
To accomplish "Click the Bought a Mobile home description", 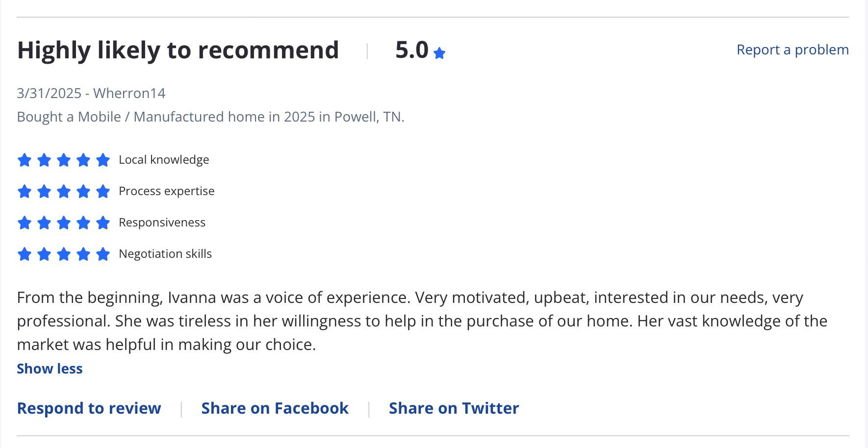I will click(210, 117).
